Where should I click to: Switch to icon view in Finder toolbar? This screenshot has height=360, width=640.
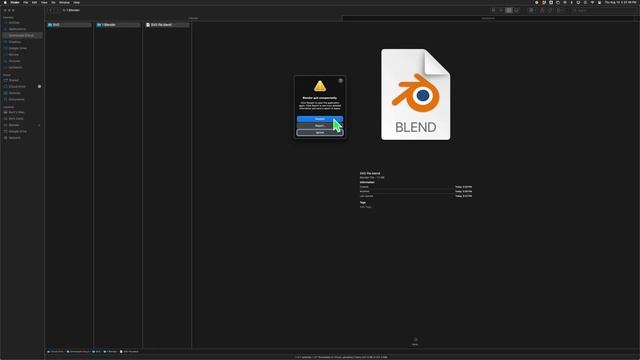pyautogui.click(x=493, y=10)
